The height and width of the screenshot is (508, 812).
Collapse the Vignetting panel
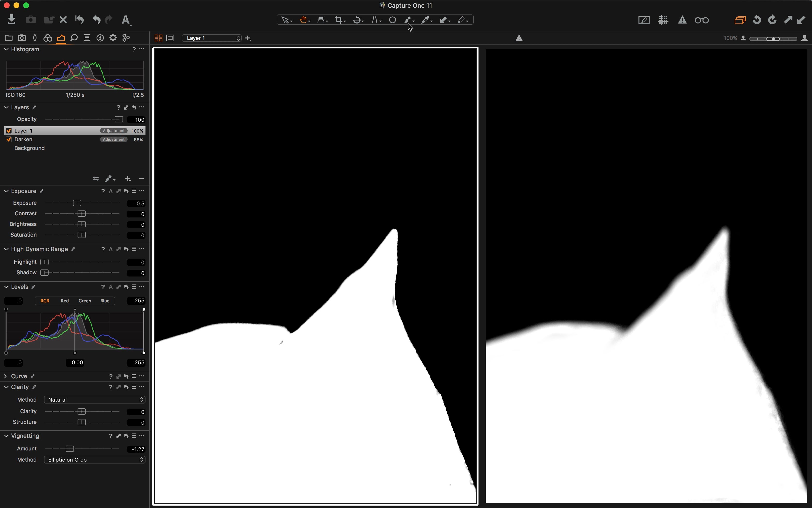click(x=6, y=436)
